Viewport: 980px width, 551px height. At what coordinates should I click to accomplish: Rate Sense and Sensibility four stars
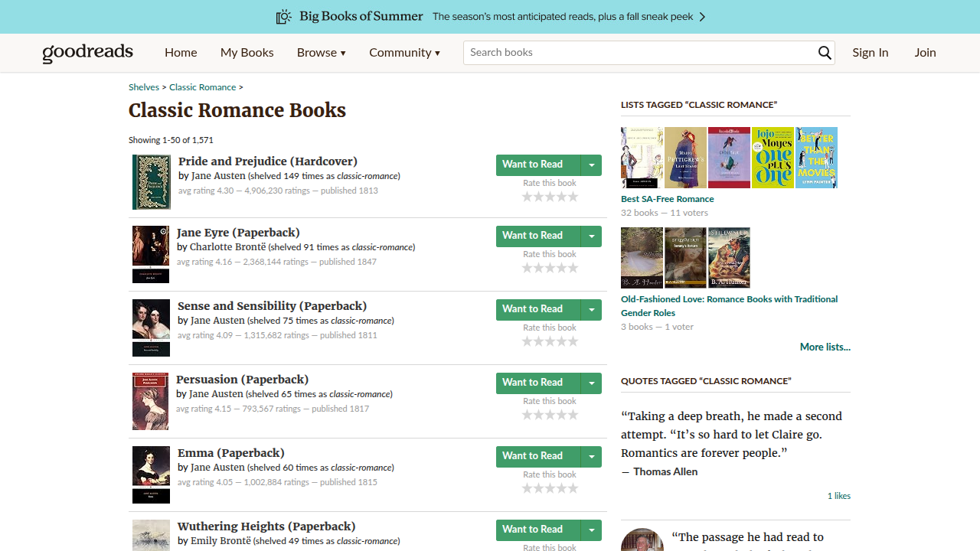pos(561,341)
